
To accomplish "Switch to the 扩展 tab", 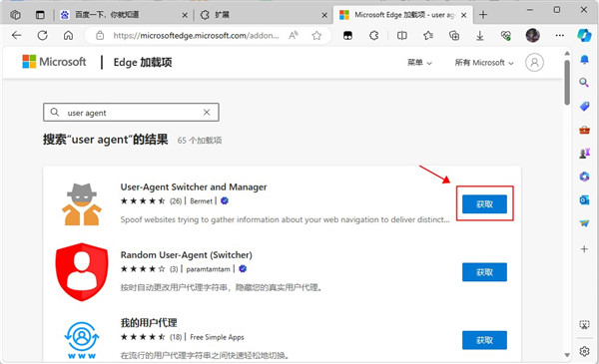I will point(264,15).
